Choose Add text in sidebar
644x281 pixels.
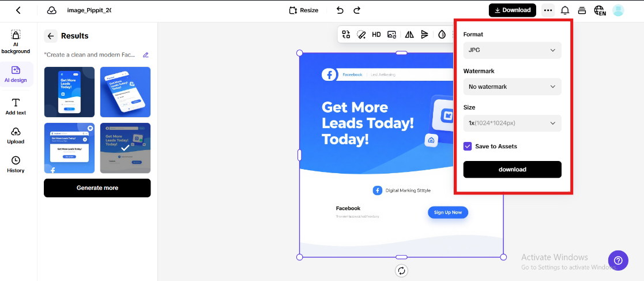coord(16,107)
